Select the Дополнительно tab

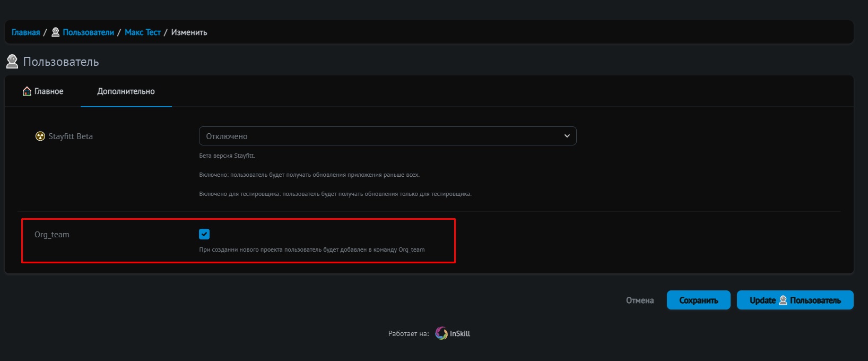click(126, 91)
